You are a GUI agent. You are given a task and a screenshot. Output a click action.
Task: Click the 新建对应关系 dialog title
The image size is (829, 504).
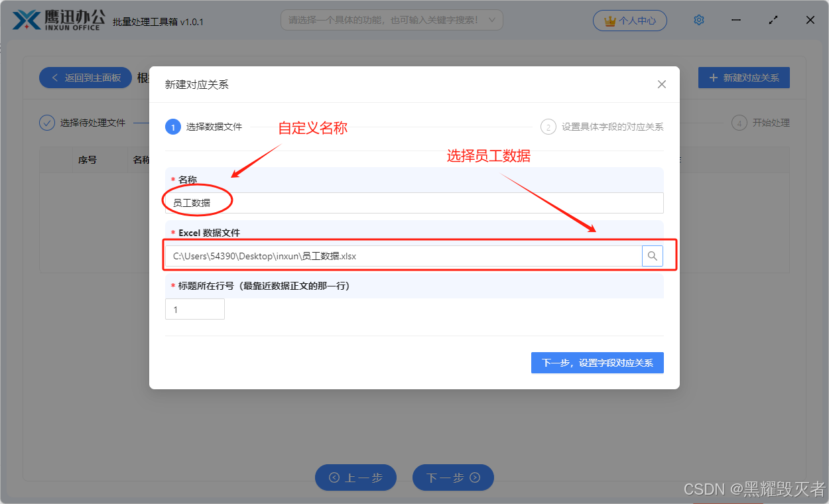point(197,84)
